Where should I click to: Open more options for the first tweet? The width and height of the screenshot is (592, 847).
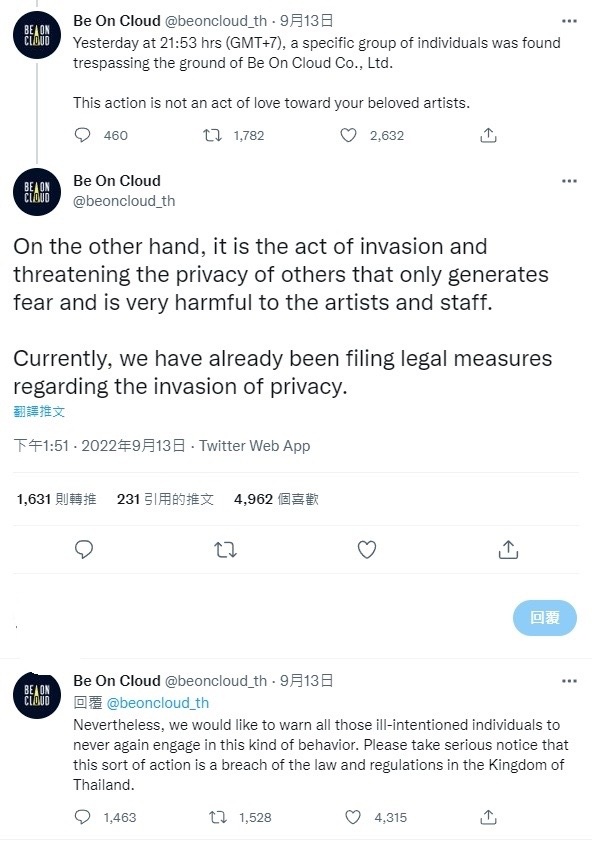click(569, 21)
